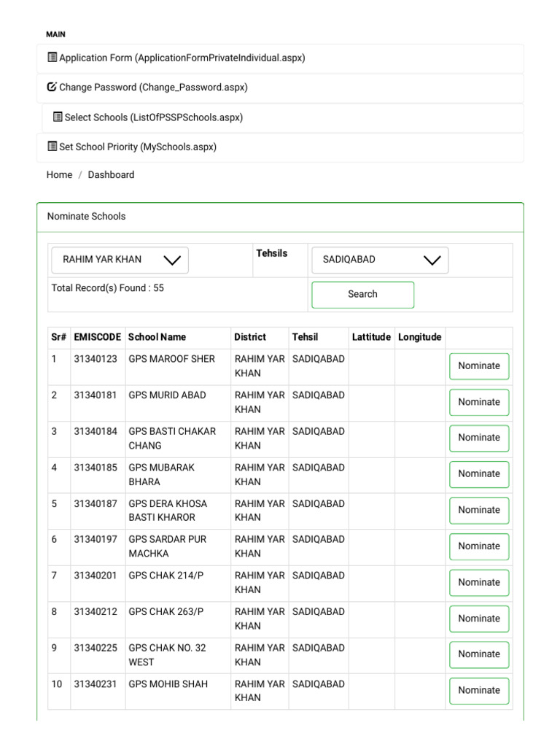560x747 pixels.
Task: Open the RAHIM YAR KHAN district dropdown
Action: [x=120, y=260]
